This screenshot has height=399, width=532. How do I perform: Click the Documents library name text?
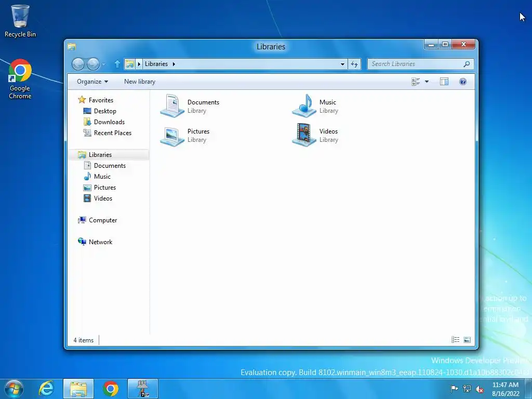coord(203,102)
